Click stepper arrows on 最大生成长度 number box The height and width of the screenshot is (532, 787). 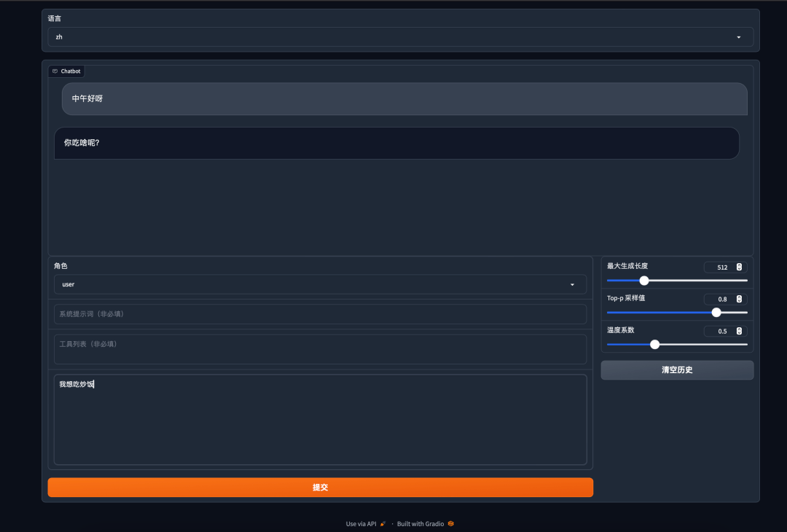(x=739, y=267)
